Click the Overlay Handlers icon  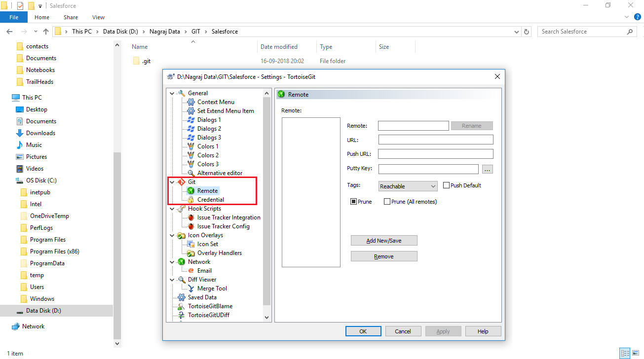pos(190,253)
